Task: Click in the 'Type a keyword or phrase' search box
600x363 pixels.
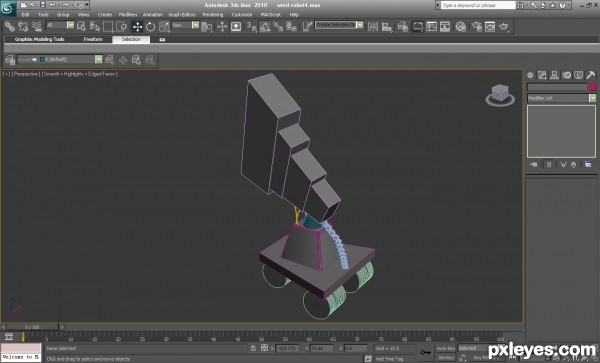Action: (478, 5)
